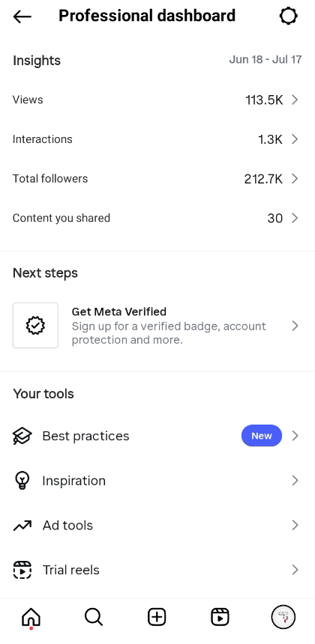Open the Inspiration tool entry

(157, 481)
